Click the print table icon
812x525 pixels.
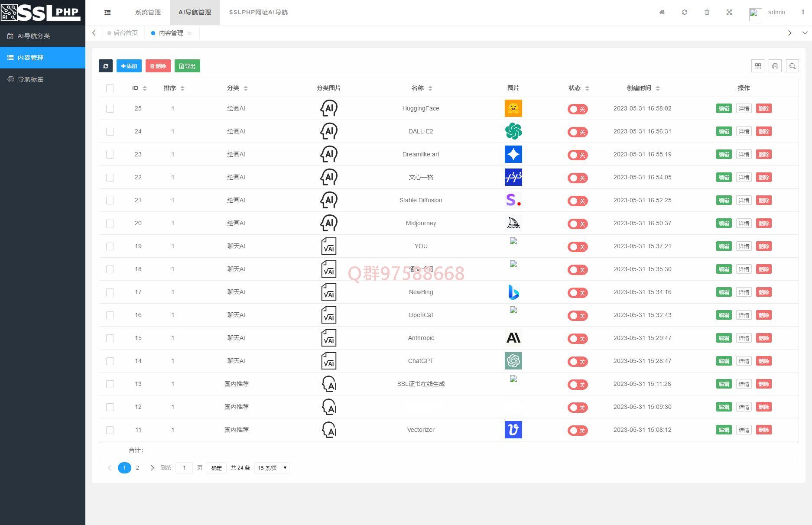pyautogui.click(x=775, y=66)
